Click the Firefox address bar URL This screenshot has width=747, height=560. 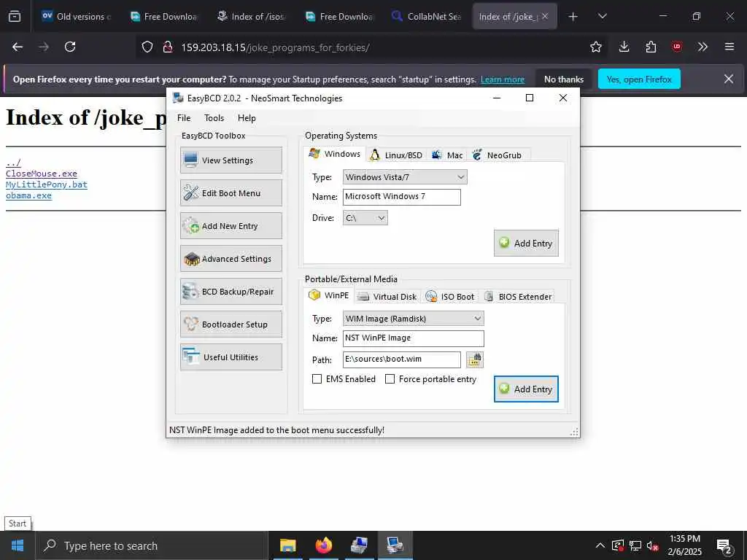pos(275,47)
